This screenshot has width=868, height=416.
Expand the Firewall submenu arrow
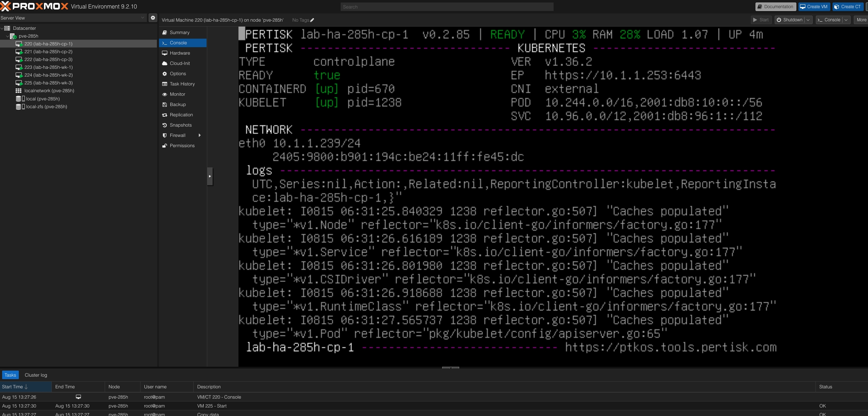(x=200, y=135)
